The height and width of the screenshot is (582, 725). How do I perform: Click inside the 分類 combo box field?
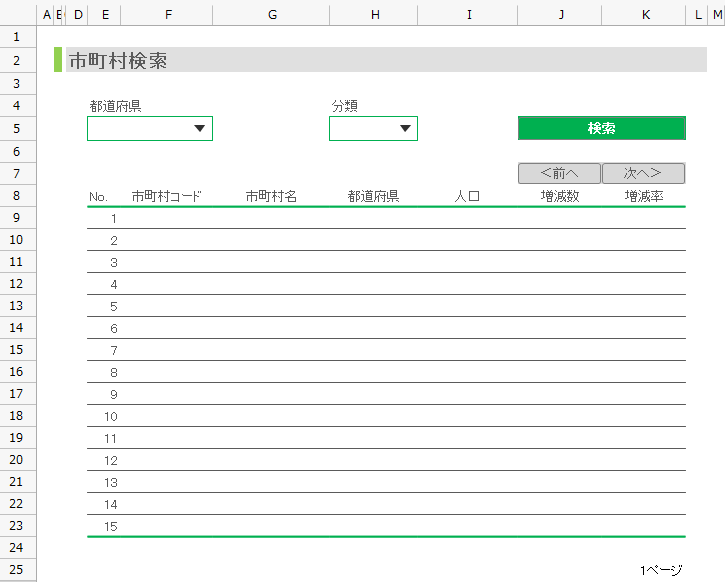tap(361, 128)
